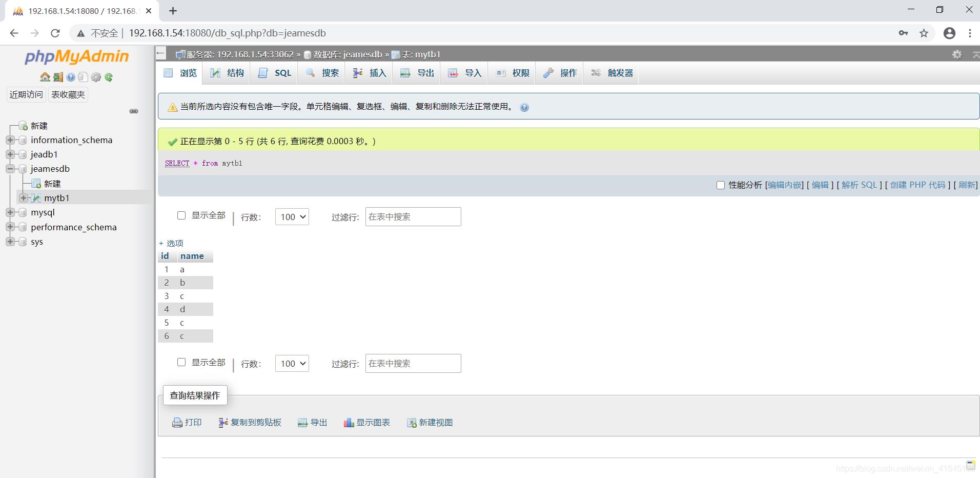Click the not-secure warning icon in address bar
980x478 pixels.
80,33
